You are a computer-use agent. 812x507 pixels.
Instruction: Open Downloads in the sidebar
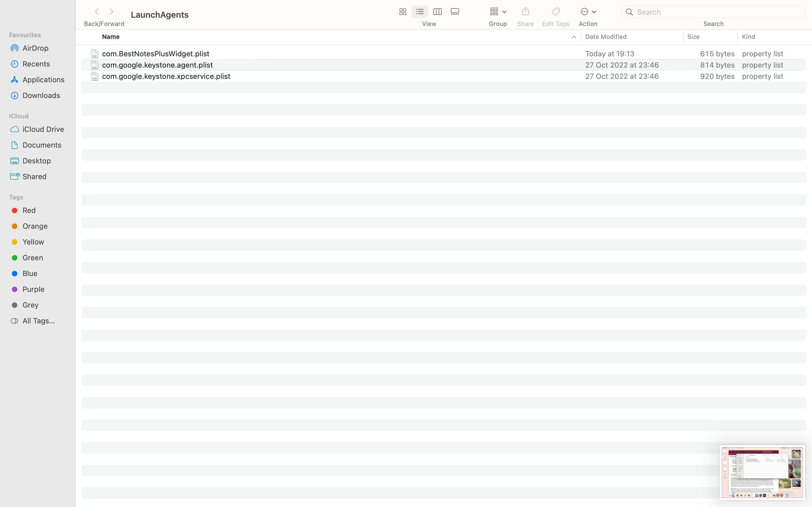tap(41, 95)
